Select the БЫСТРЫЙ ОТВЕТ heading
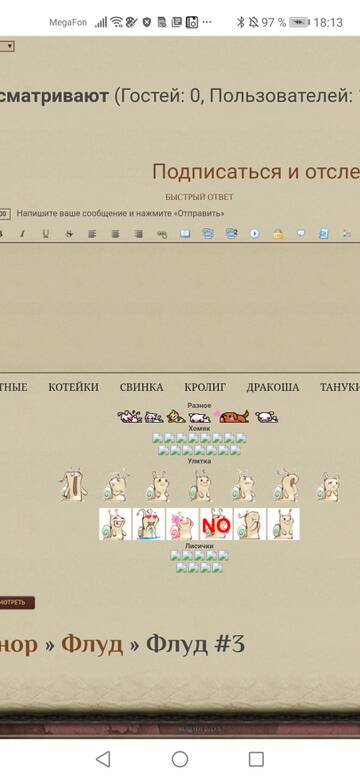 tap(199, 197)
